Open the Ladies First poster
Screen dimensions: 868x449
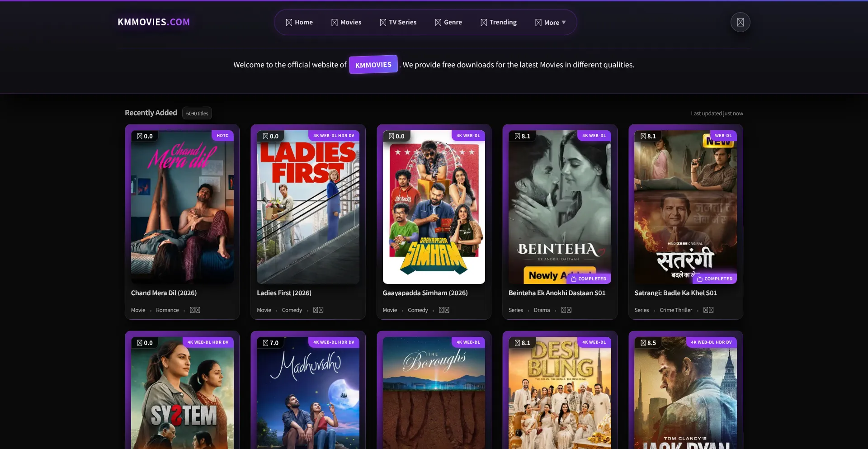click(308, 207)
